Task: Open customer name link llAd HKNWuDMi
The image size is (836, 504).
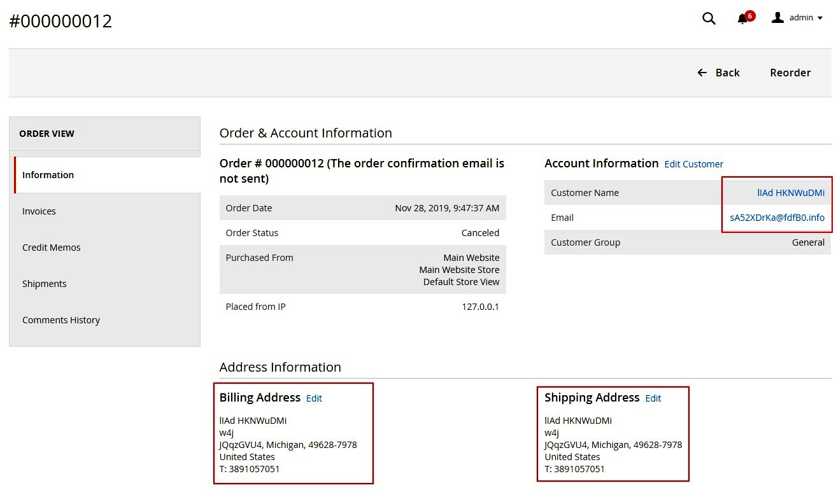Action: tap(790, 193)
